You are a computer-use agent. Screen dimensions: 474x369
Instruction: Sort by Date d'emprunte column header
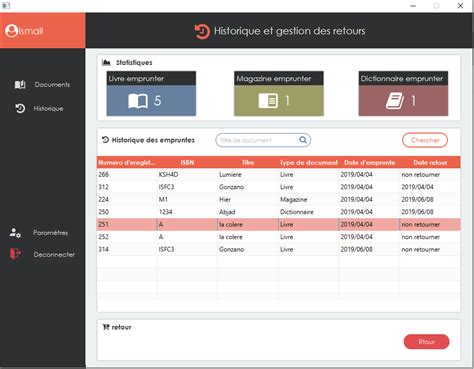[x=369, y=163]
